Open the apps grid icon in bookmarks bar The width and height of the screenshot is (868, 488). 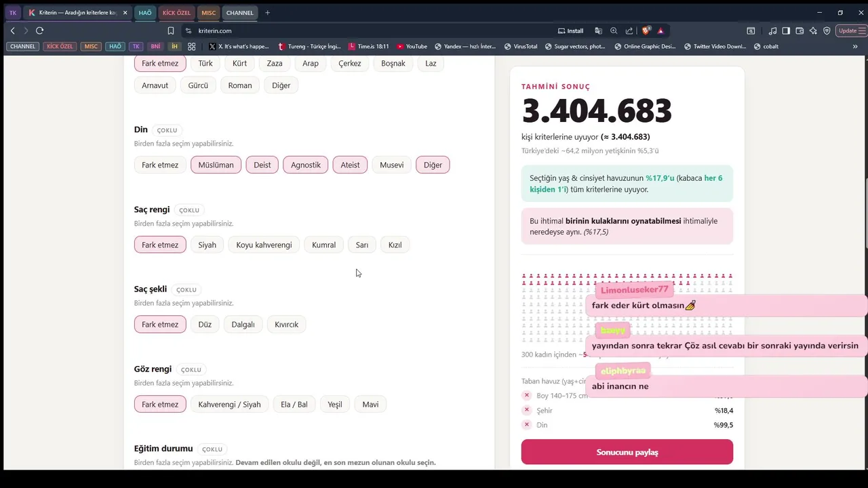192,47
